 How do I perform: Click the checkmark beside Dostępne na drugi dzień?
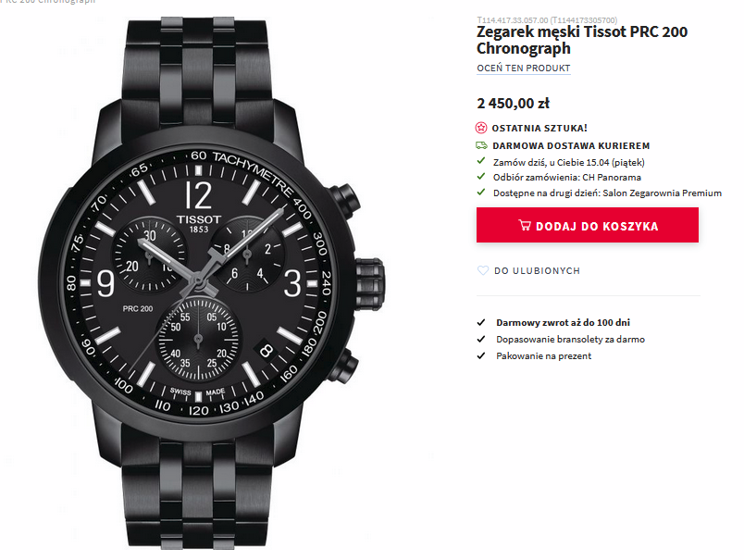coord(480,193)
